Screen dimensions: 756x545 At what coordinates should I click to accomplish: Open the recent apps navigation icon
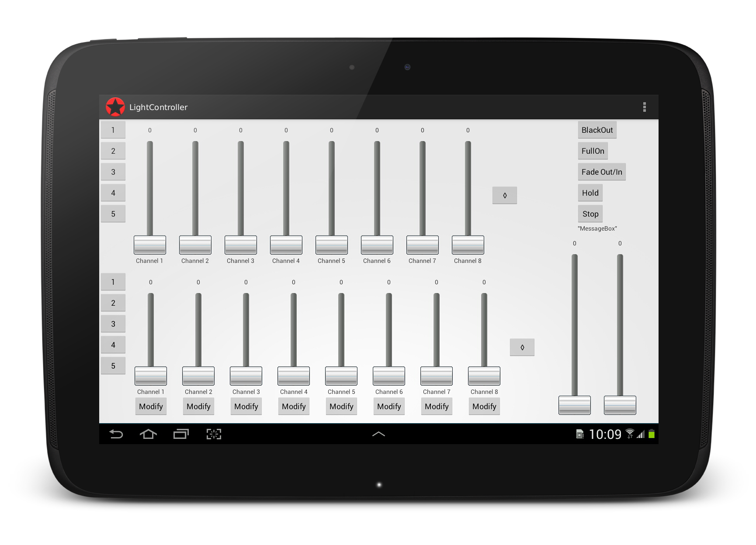click(180, 434)
